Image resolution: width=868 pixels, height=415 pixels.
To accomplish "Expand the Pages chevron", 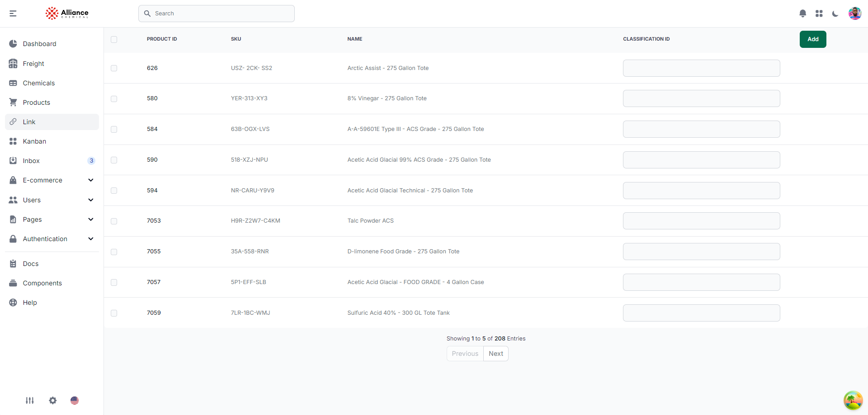I will [x=91, y=219].
